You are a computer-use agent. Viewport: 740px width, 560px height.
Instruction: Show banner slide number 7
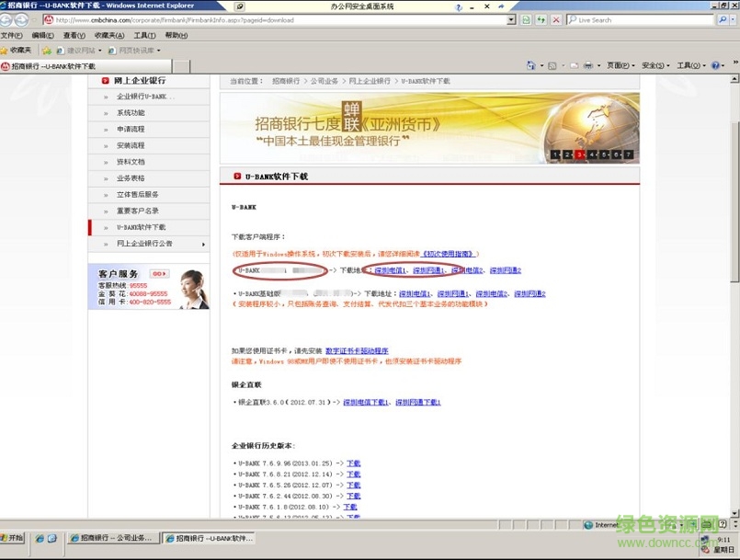(629, 154)
